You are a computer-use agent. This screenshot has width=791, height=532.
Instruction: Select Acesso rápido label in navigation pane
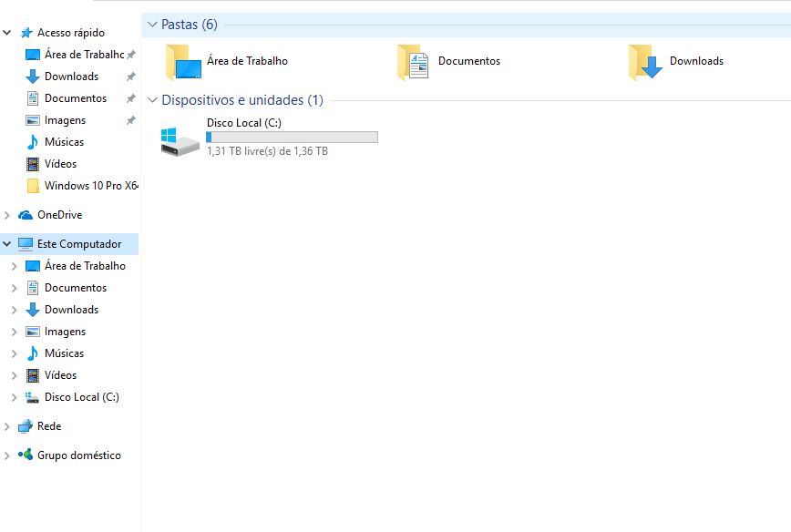[x=71, y=33]
